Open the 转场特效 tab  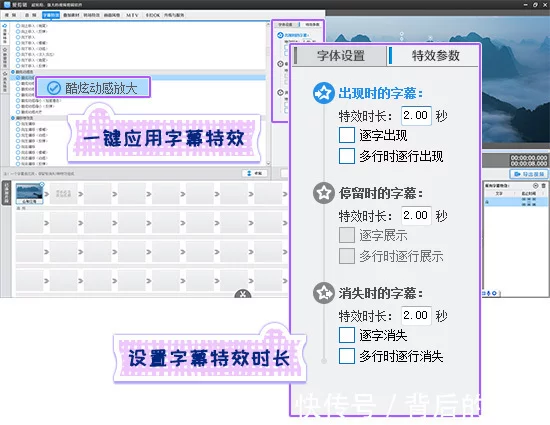tap(92, 15)
